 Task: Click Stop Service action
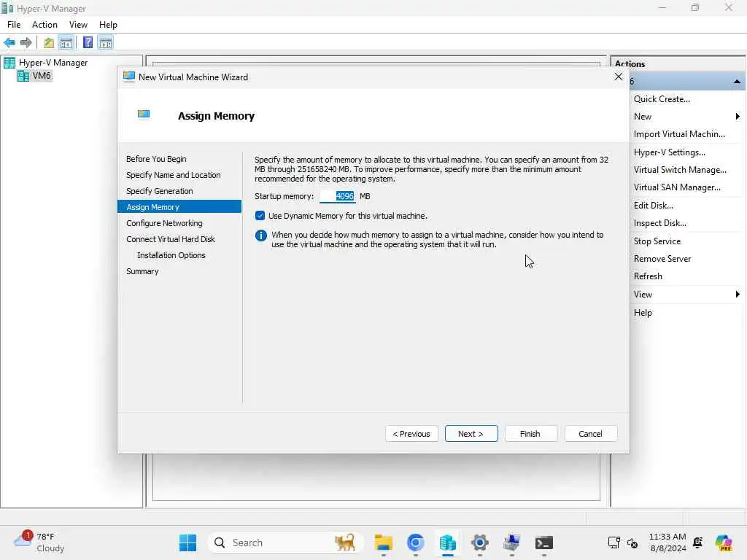point(657,241)
